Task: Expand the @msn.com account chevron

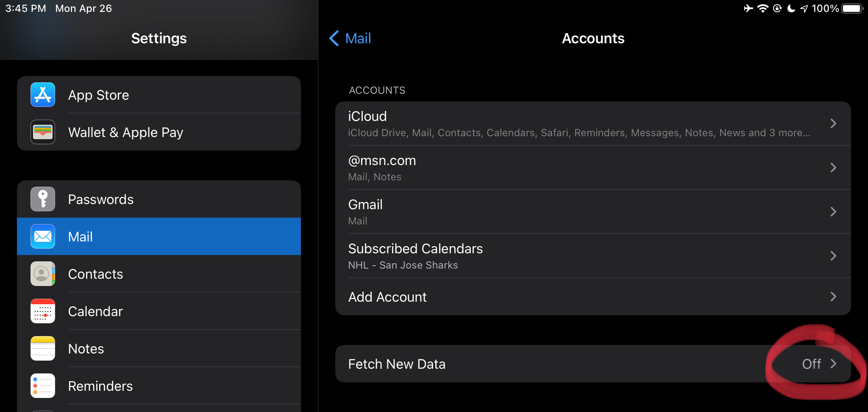Action: [833, 168]
